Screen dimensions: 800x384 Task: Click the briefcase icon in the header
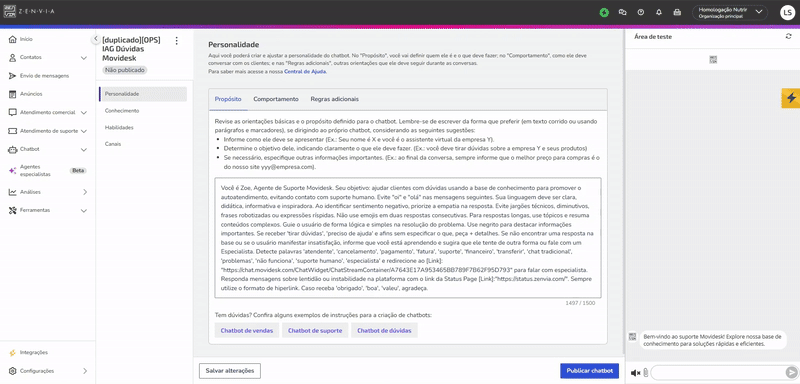[x=677, y=12]
